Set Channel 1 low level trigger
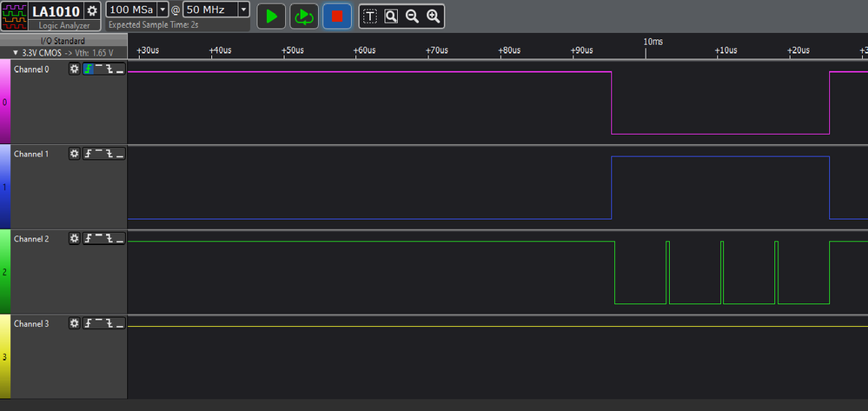The height and width of the screenshot is (411, 868). pyautogui.click(x=120, y=154)
